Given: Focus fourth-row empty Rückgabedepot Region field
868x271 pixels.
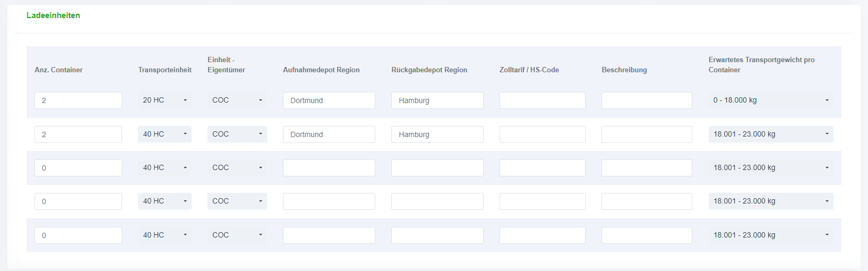Looking at the screenshot, I should point(437,201).
